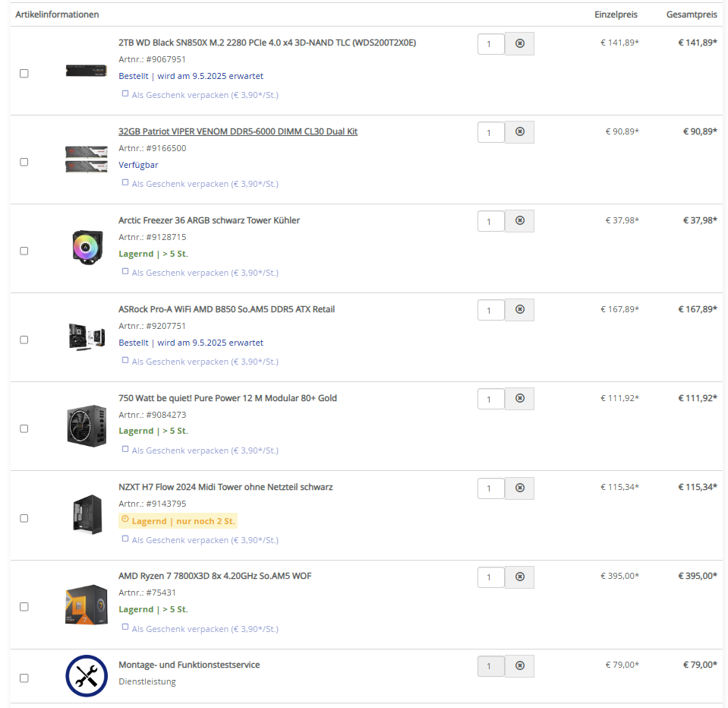Click the Gesamtpreis column header

pyautogui.click(x=692, y=14)
